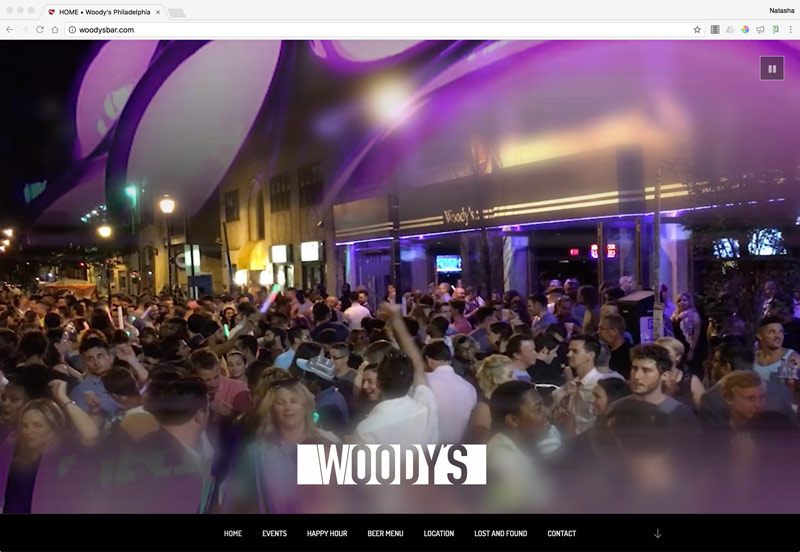Pause the background video
Image resolution: width=800 pixels, height=552 pixels.
coord(772,68)
